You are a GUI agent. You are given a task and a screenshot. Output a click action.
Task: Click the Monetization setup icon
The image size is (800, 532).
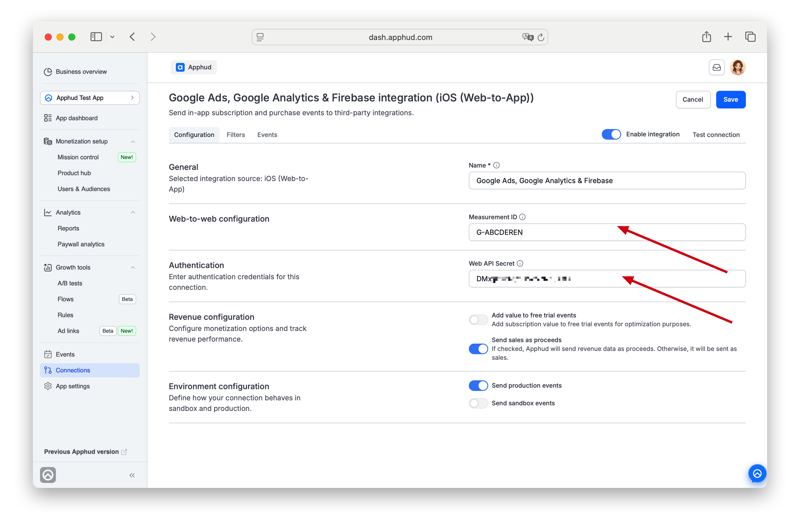point(48,141)
